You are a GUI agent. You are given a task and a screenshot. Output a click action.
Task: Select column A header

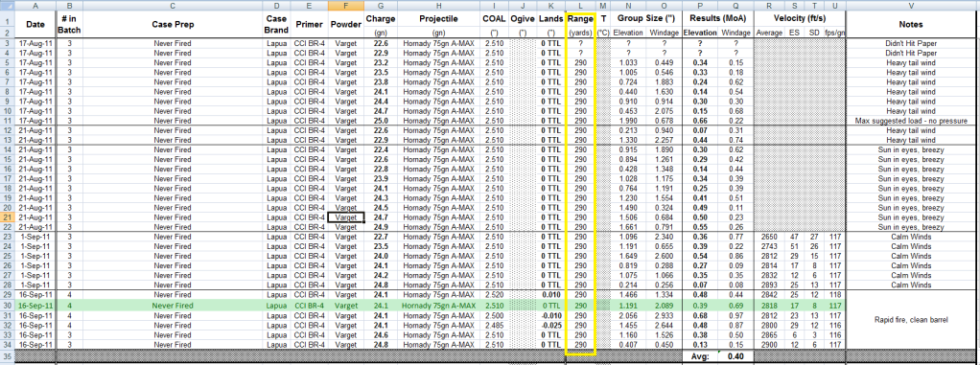coord(34,6)
